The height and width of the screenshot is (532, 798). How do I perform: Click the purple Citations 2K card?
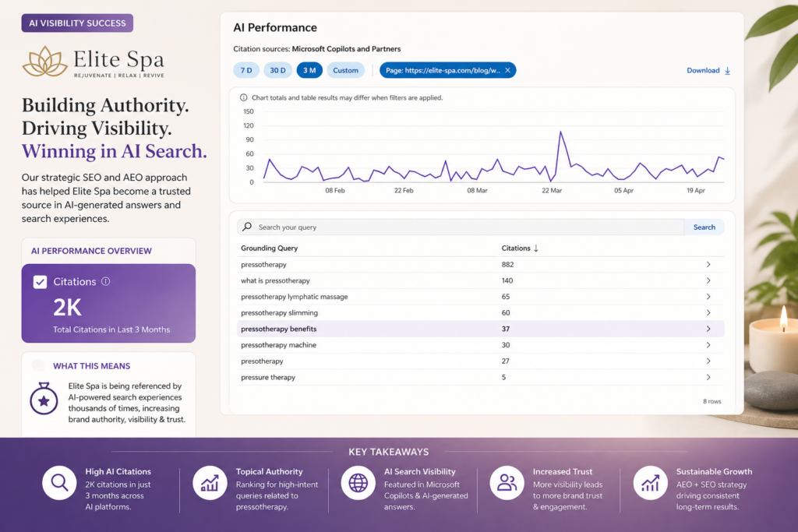pos(108,303)
